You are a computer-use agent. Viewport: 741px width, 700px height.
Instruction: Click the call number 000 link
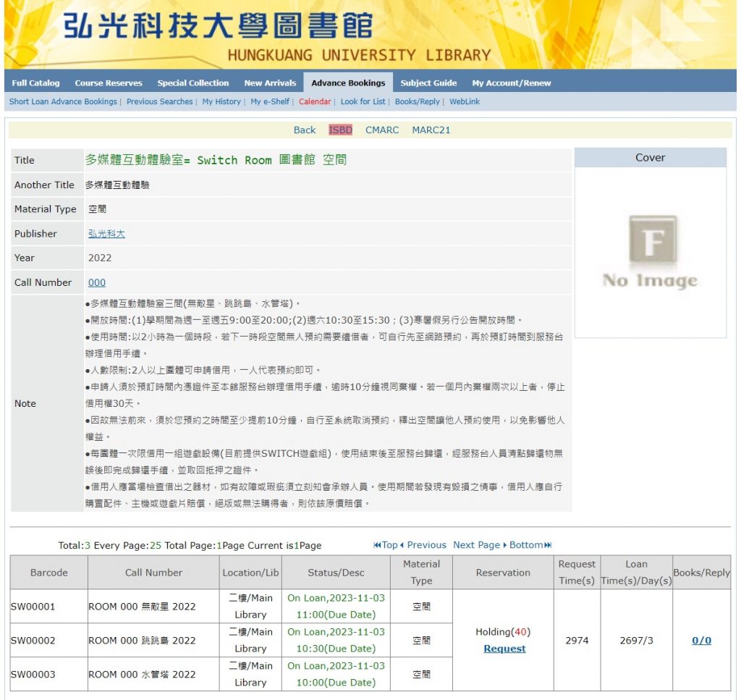tap(97, 283)
